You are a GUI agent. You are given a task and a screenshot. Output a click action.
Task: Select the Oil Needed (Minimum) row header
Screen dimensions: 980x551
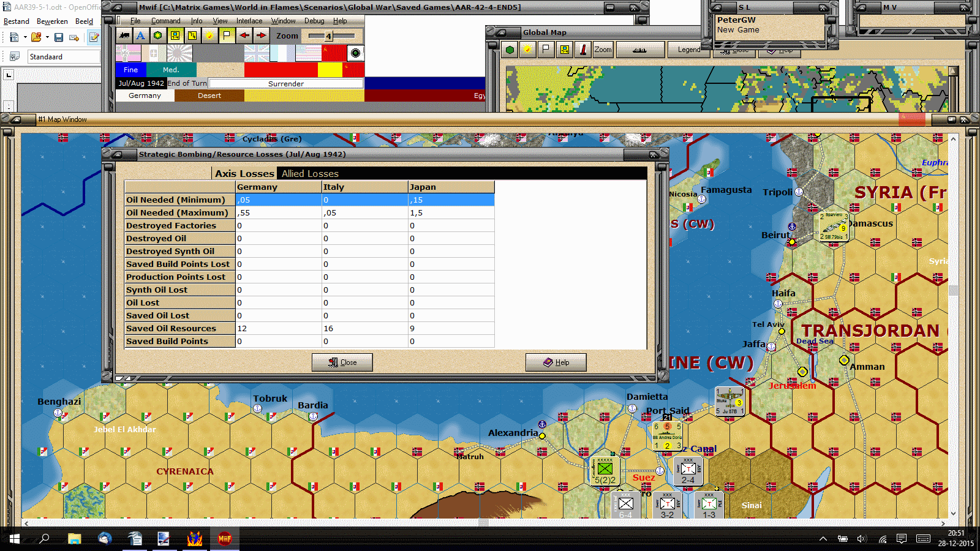180,200
